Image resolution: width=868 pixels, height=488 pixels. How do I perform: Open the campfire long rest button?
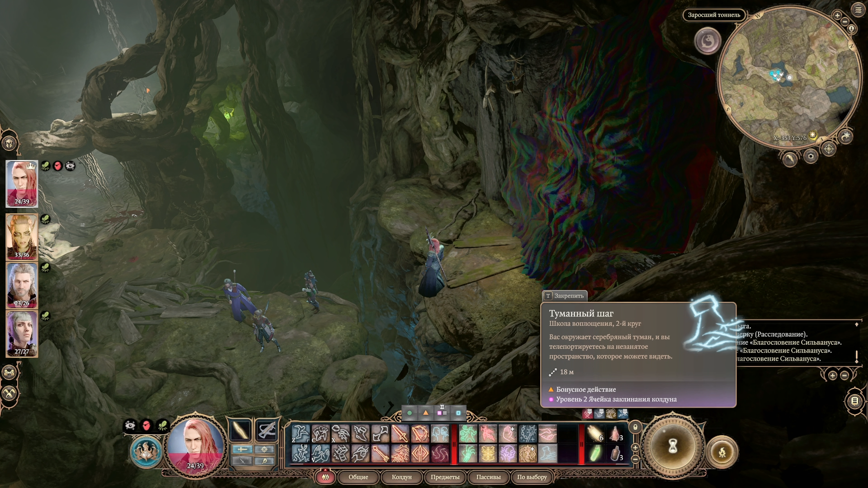722,452
